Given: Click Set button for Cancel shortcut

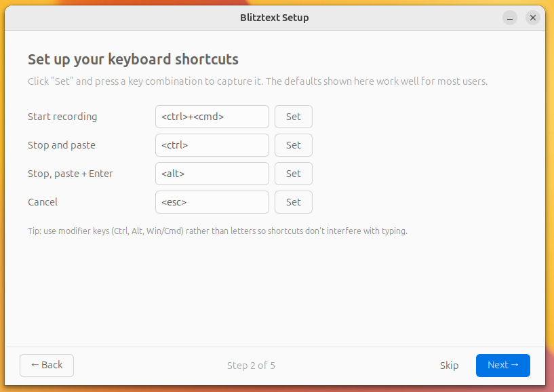Looking at the screenshot, I should click(x=293, y=202).
